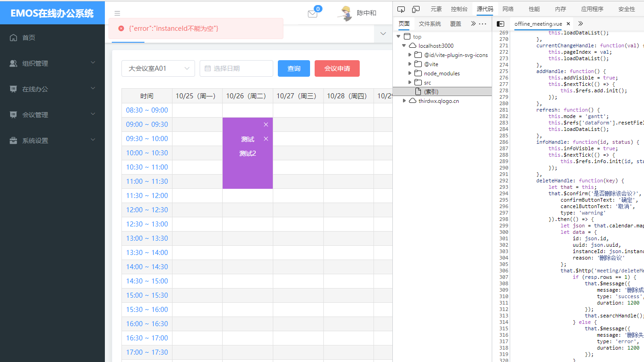Delete the 测试 meeting via its X
The height and width of the screenshot is (362, 644).
[x=266, y=139]
